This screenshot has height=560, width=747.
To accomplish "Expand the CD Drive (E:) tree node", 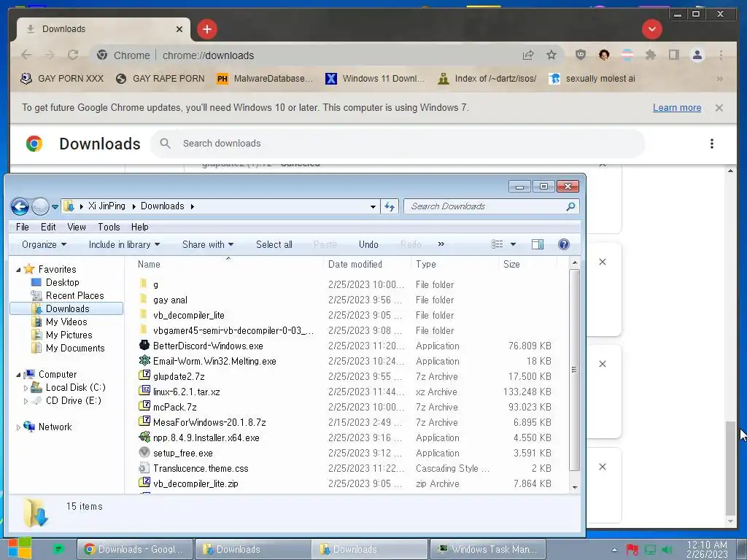I will coord(26,401).
